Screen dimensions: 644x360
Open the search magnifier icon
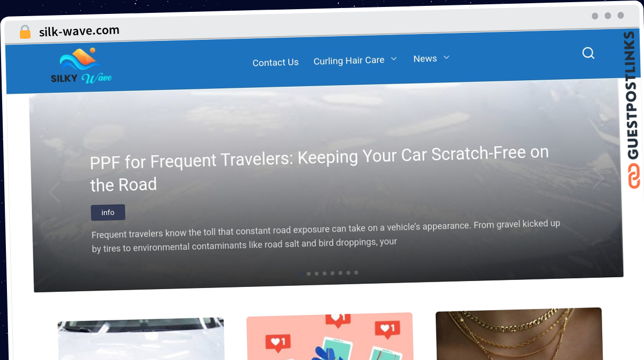pos(588,53)
